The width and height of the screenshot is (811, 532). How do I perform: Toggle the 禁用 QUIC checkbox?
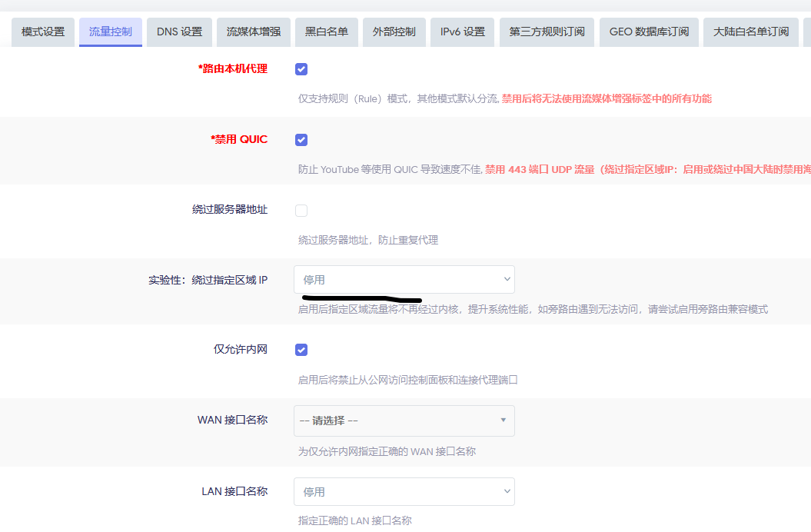coord(301,140)
